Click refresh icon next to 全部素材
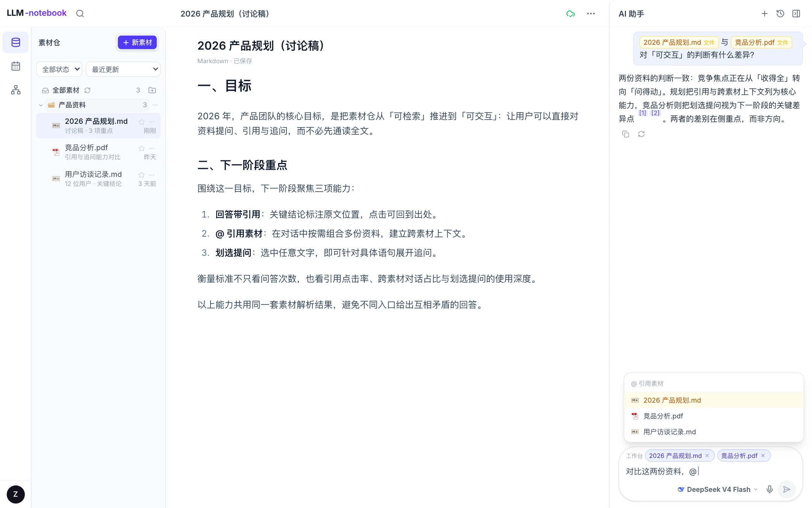Image resolution: width=812 pixels, height=508 pixels. 88,90
